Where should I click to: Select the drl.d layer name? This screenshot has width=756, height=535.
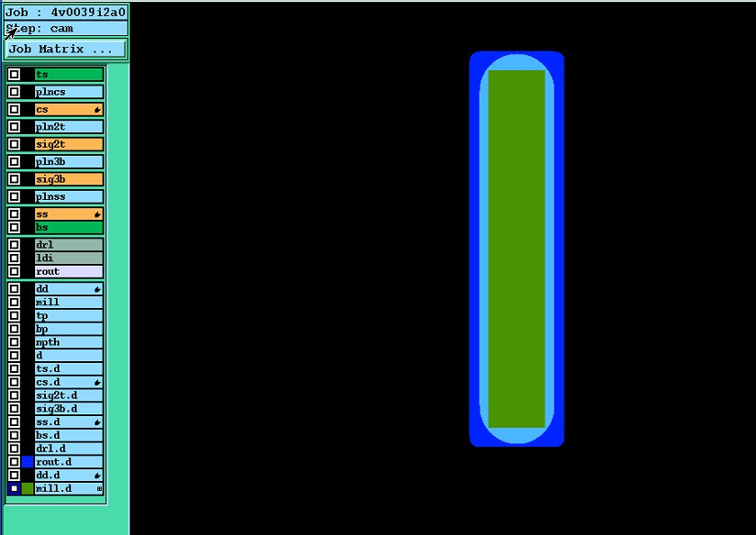[69, 449]
